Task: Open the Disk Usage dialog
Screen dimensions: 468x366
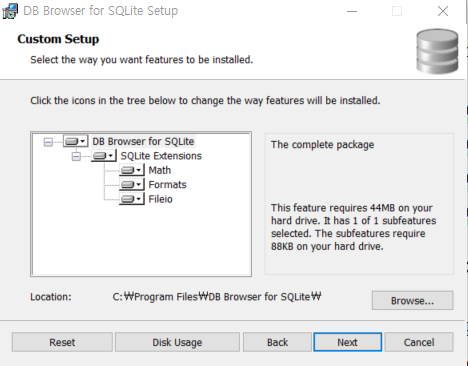Action: (177, 342)
